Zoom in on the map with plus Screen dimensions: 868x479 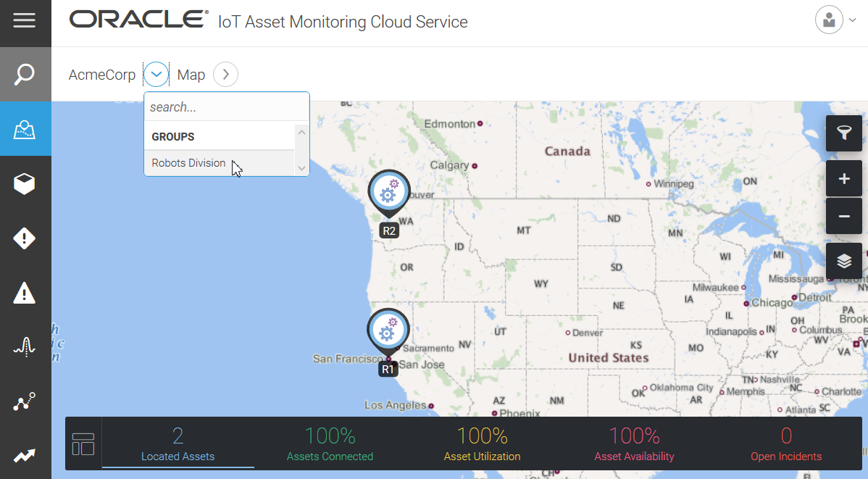click(x=843, y=178)
